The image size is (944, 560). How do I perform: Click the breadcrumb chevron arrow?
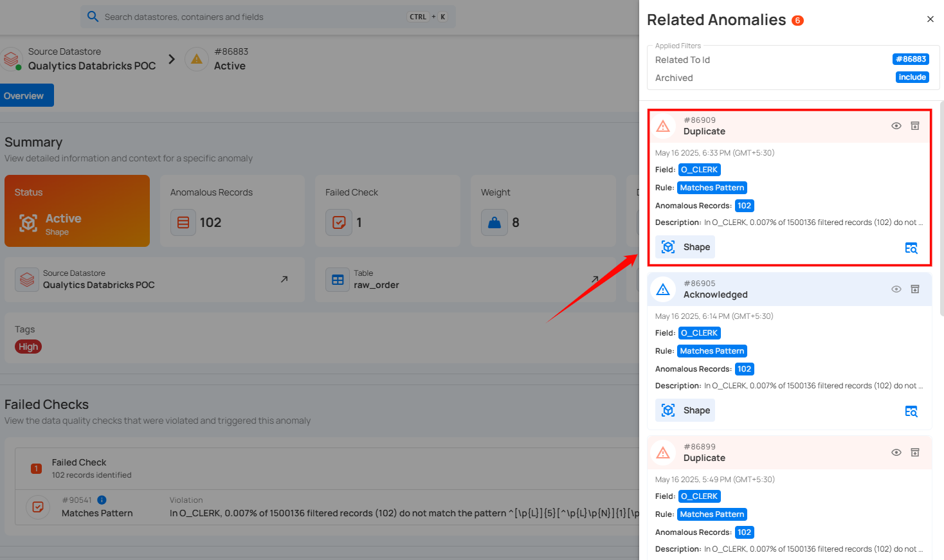coord(171,59)
